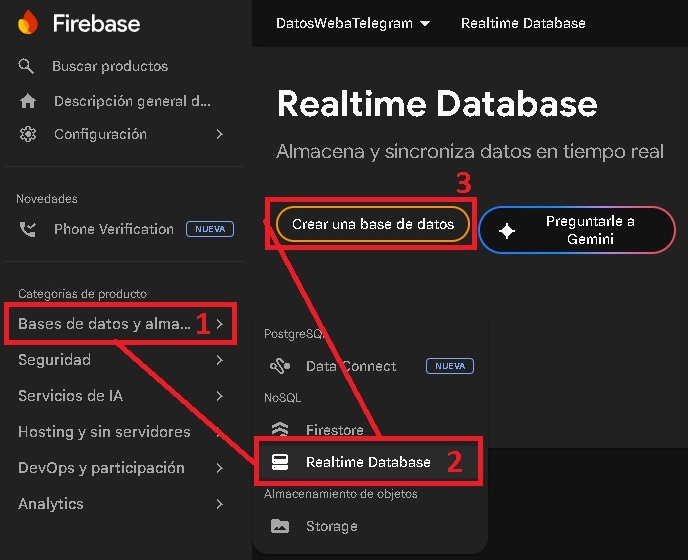
Task: Click the NoSQL section label
Action: [x=283, y=398]
